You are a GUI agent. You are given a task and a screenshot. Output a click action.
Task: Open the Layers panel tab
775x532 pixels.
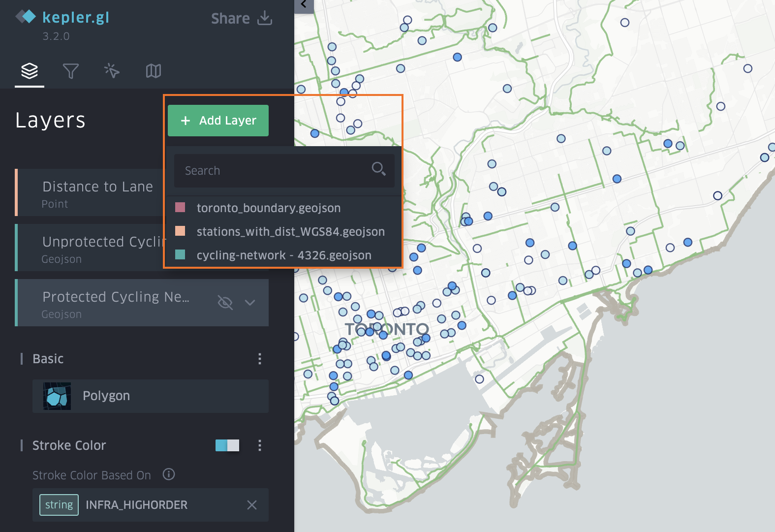[x=30, y=71]
